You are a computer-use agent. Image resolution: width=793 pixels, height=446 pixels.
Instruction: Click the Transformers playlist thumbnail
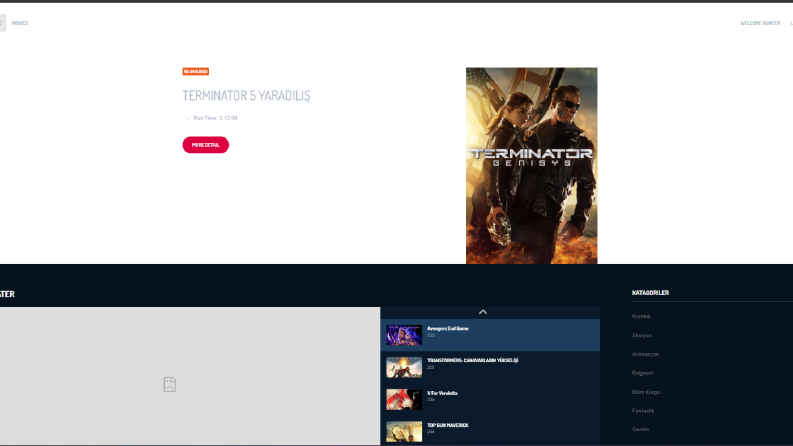(404, 368)
